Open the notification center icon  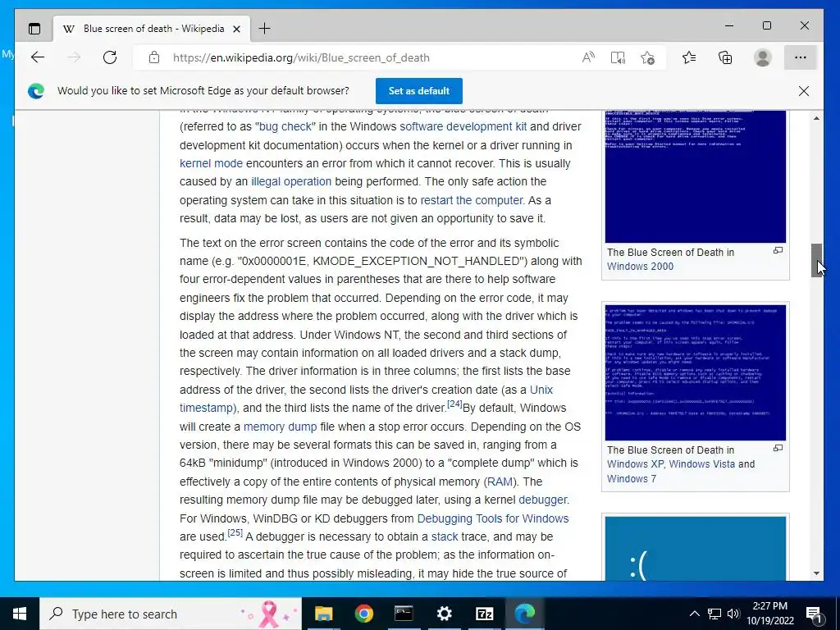pos(815,614)
